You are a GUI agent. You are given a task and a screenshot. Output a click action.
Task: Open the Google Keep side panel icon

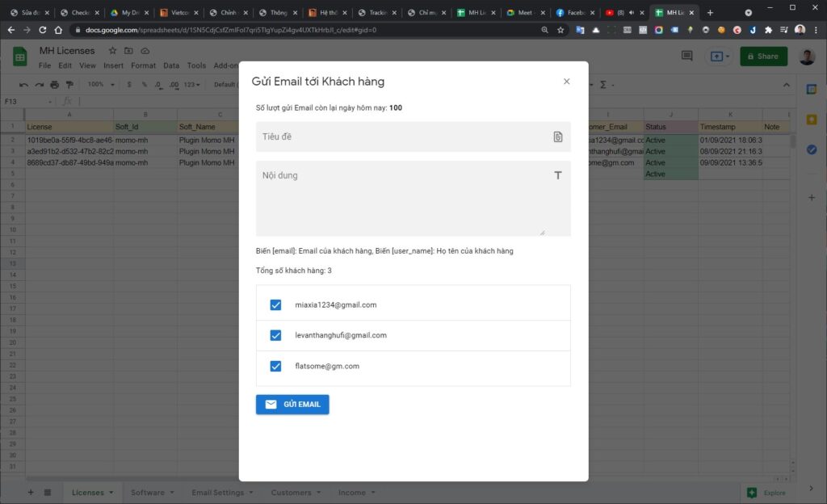812,120
